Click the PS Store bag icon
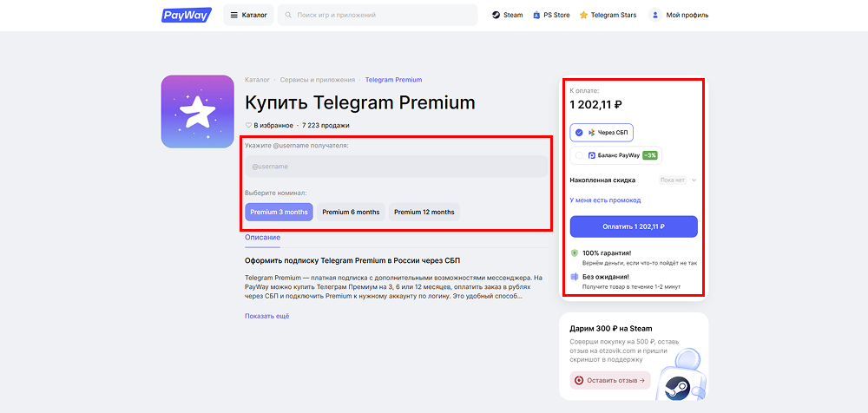This screenshot has height=413, width=868. [x=536, y=15]
